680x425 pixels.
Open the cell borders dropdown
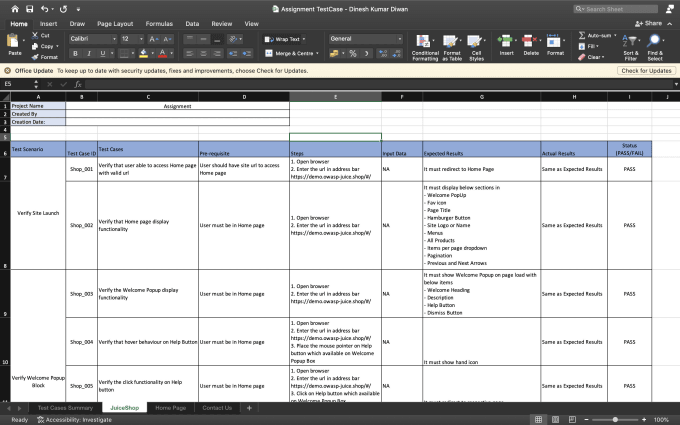click(132, 53)
